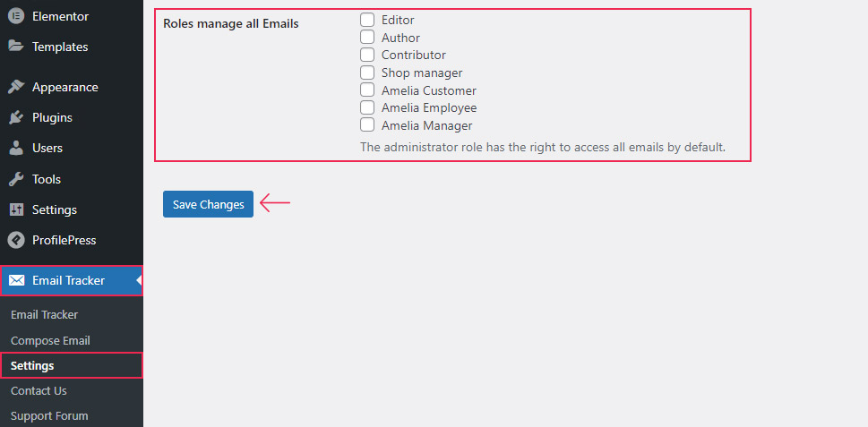Click the Tools wrench icon
Viewport: 868px width, 427px height.
pos(16,179)
